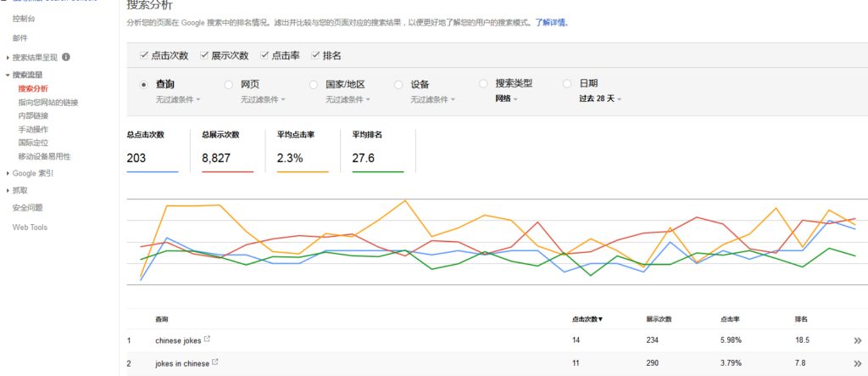The height and width of the screenshot is (376, 868).
Task: Click the 5.98% click rate cell
Action: [x=731, y=340]
